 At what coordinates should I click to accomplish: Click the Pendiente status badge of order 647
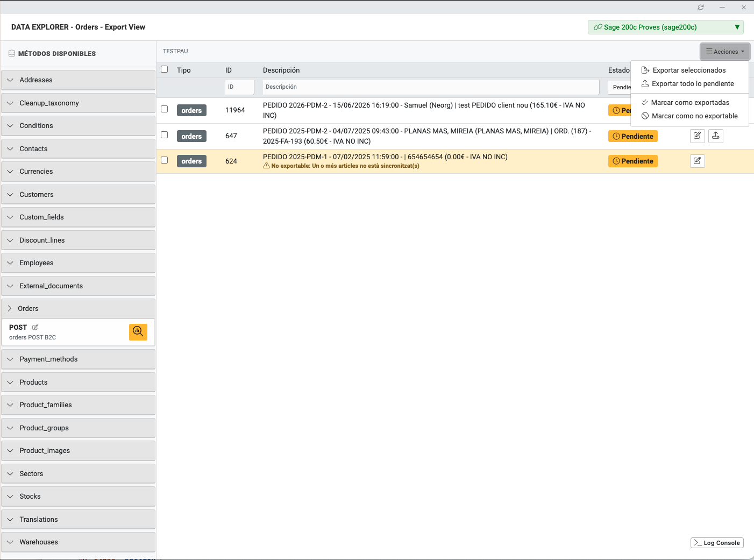click(x=633, y=136)
